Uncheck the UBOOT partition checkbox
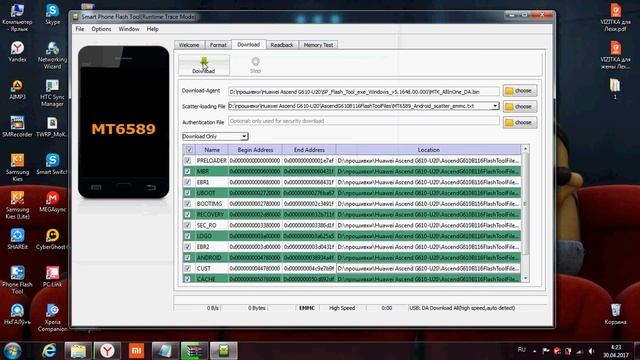640x360 pixels. point(187,193)
